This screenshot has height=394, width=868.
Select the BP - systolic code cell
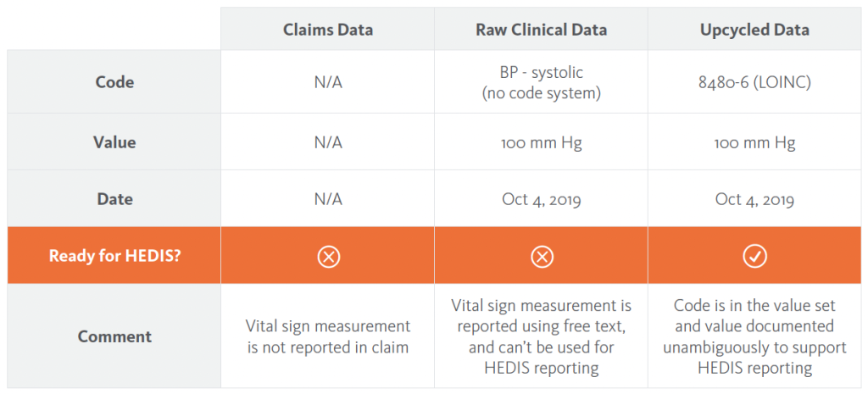coord(542,82)
